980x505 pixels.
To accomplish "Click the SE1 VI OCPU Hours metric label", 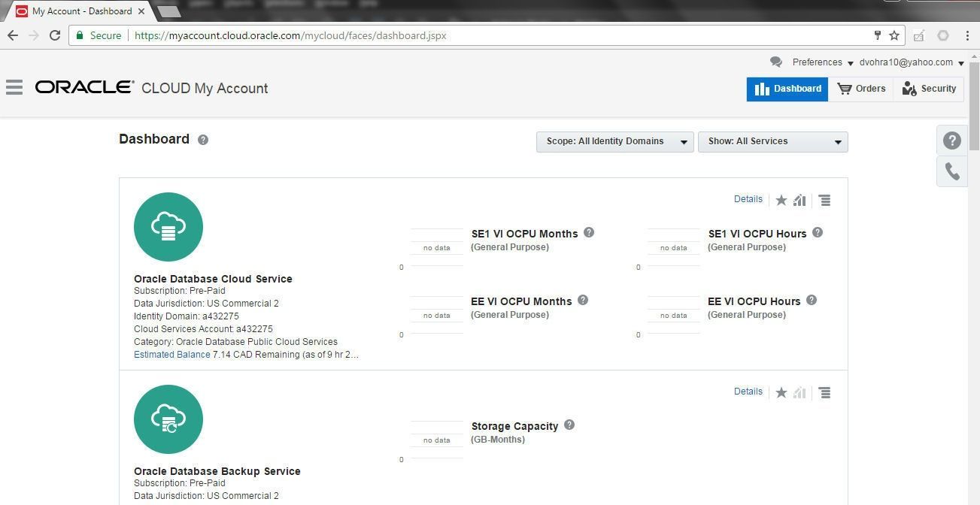I will click(x=757, y=234).
